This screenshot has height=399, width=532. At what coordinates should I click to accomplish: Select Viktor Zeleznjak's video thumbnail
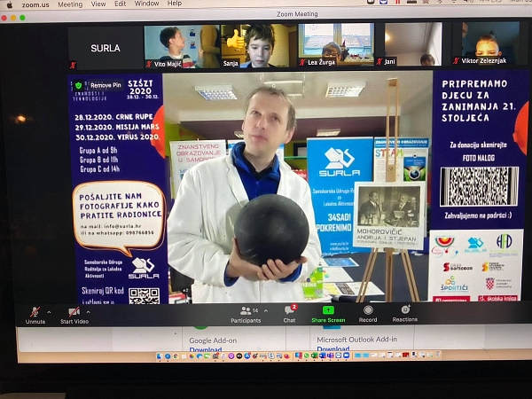(491, 43)
